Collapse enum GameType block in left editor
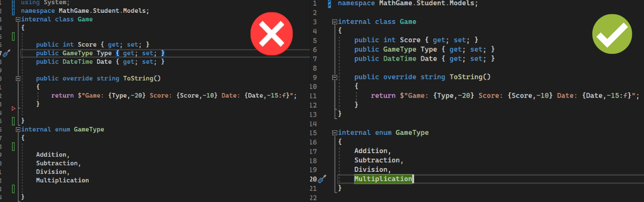Viewport: 644px width, 202px height. click(x=18, y=130)
